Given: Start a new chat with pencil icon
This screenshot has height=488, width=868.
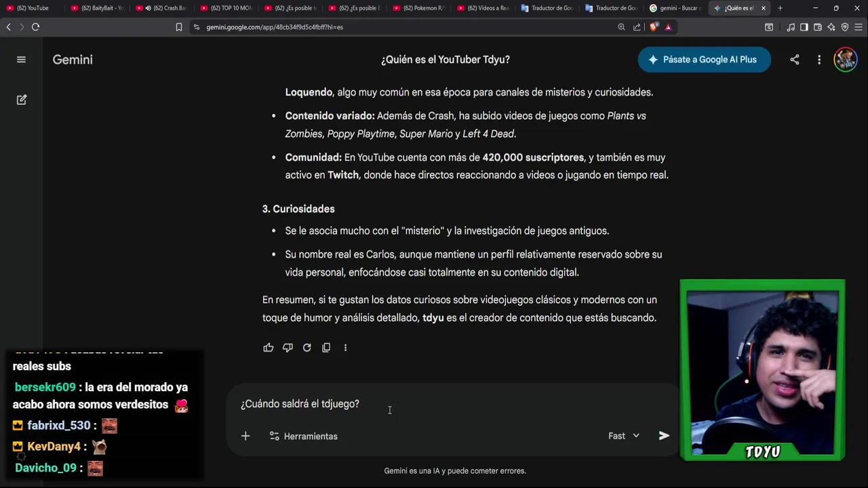Looking at the screenshot, I should [x=22, y=100].
